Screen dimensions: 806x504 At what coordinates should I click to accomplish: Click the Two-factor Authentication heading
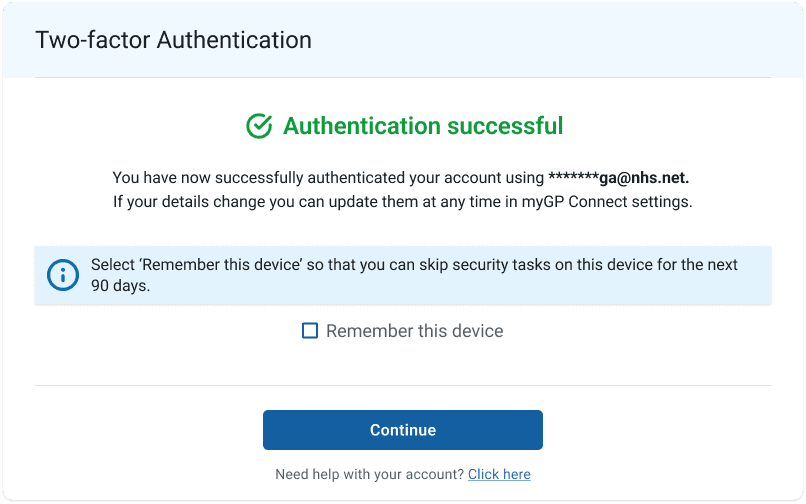coord(174,40)
